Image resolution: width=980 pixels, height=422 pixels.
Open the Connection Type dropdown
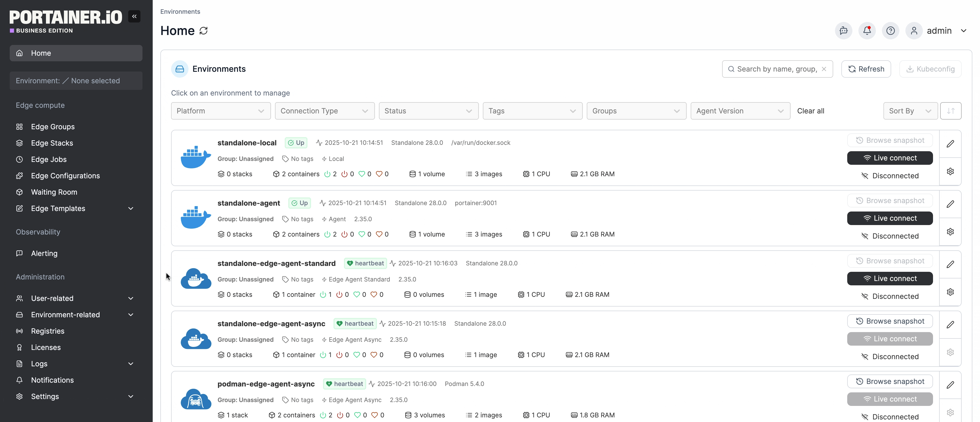click(325, 111)
